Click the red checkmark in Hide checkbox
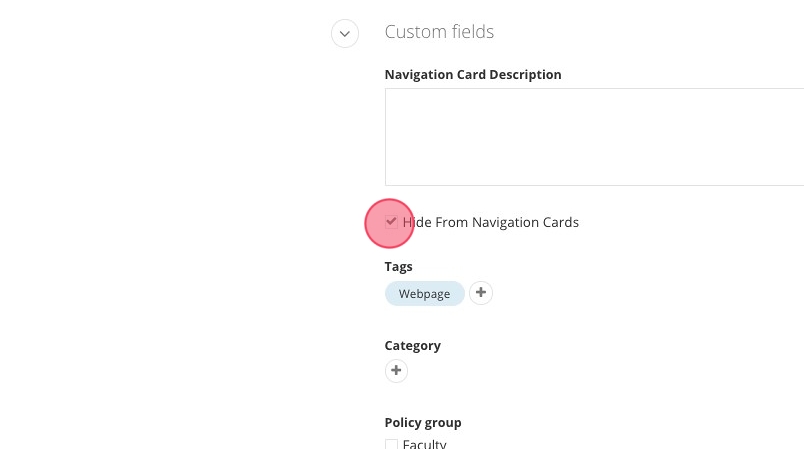This screenshot has width=804, height=449. tap(391, 221)
